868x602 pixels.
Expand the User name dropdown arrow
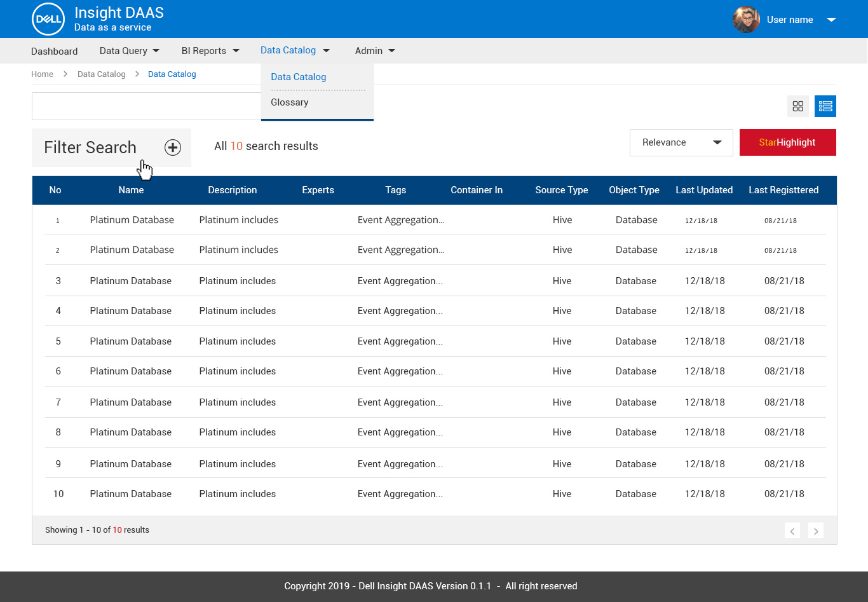coord(831,19)
